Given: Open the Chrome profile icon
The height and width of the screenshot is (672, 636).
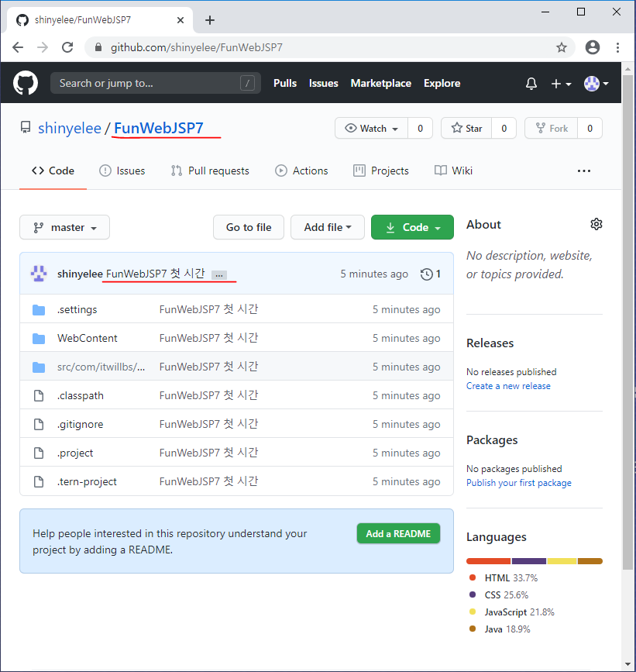Looking at the screenshot, I should coord(593,47).
